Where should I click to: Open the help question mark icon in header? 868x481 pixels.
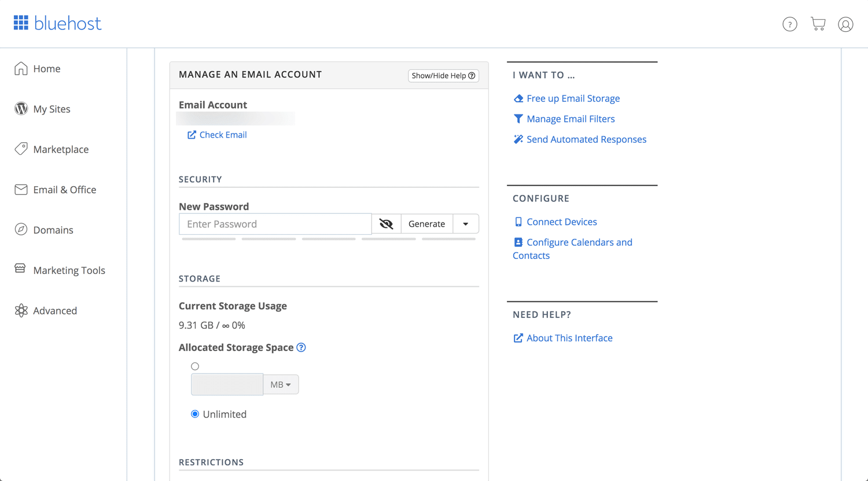(x=790, y=24)
